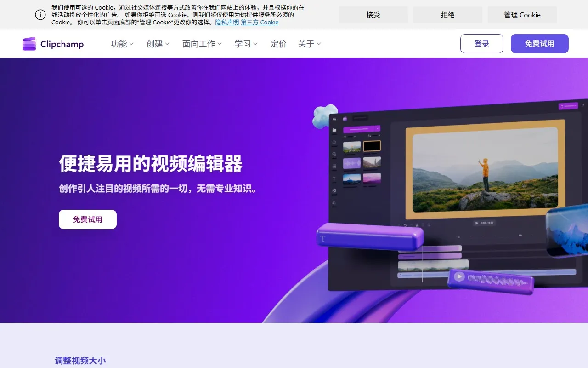Click the camera record icon in sidebar
The height and width of the screenshot is (368, 588).
pos(334,142)
